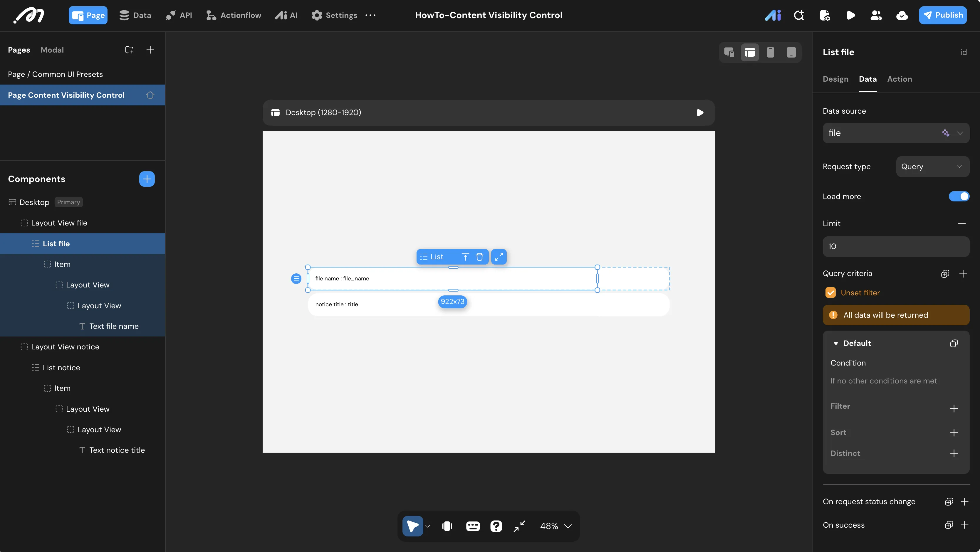Click the Limit input field showing 10

click(x=896, y=246)
